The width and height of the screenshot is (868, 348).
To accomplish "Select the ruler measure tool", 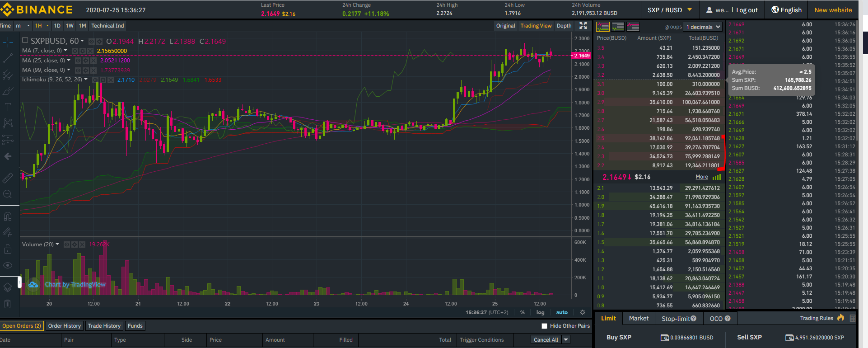I will point(8,178).
